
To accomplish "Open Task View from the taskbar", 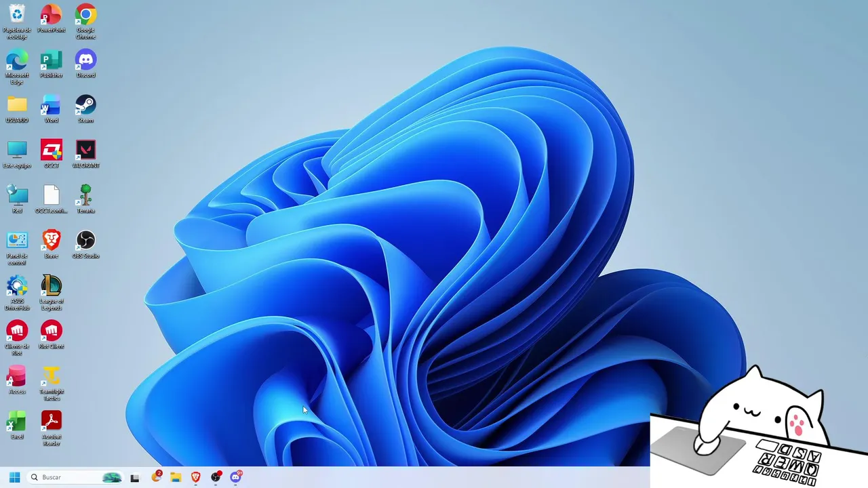I will point(135,477).
